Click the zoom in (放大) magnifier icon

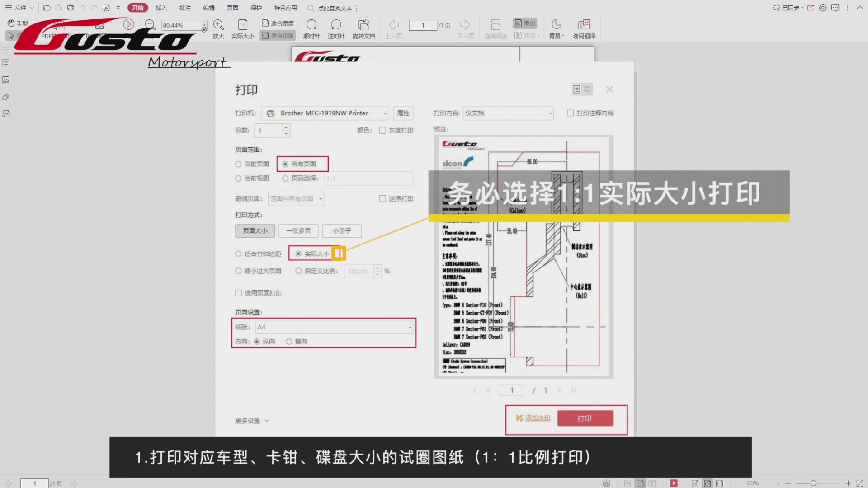218,25
